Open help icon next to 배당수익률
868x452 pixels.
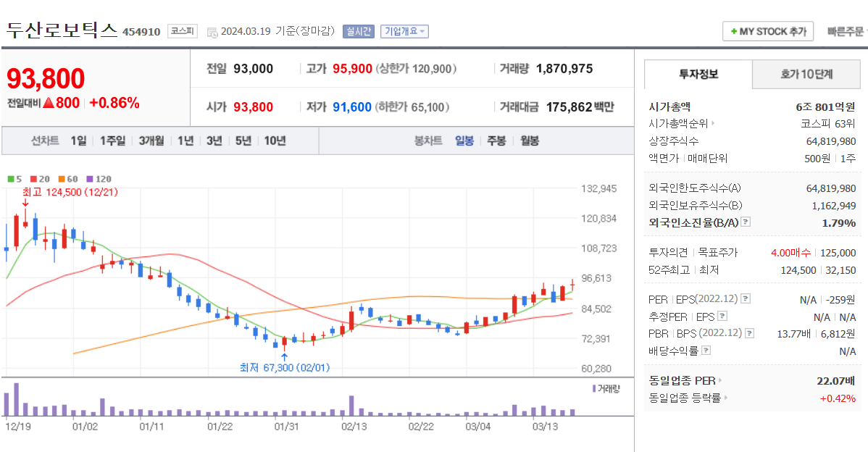(706, 350)
